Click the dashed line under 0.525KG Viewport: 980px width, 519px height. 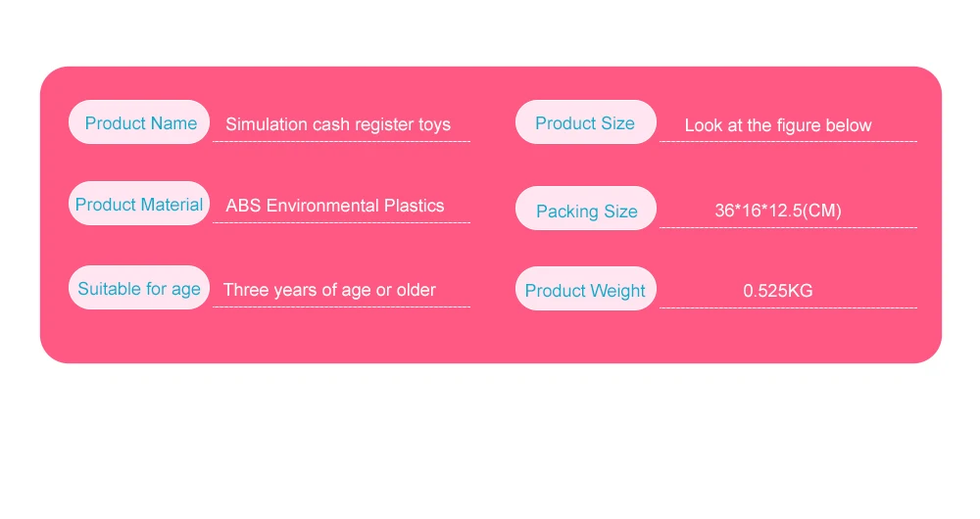tap(788, 307)
